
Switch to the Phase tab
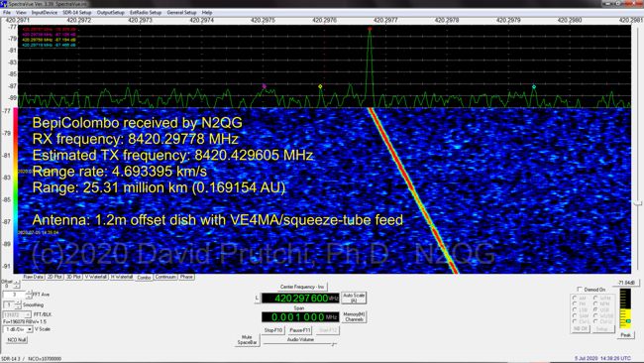[x=186, y=277]
